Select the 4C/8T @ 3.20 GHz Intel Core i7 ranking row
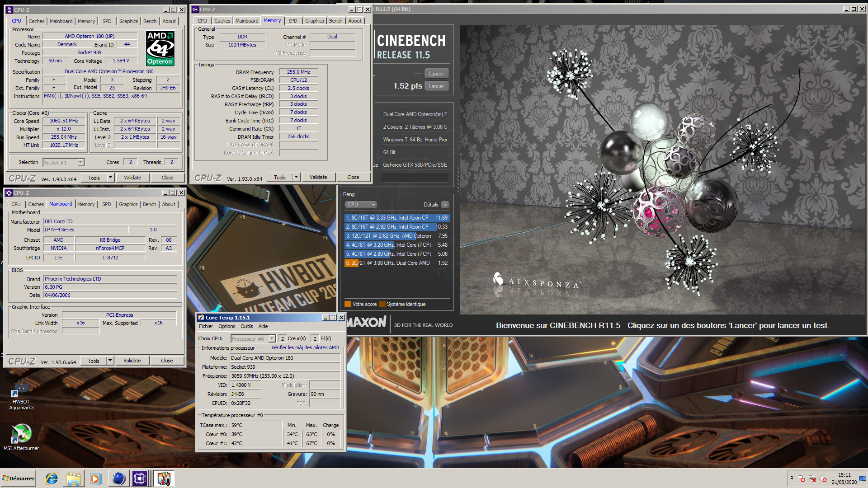The height and width of the screenshot is (488, 868). [397, 245]
